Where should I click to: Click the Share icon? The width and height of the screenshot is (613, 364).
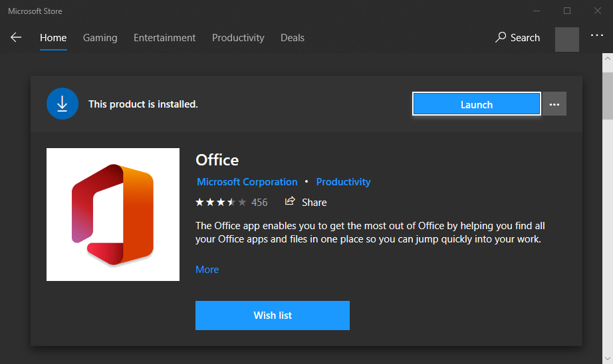pos(290,202)
